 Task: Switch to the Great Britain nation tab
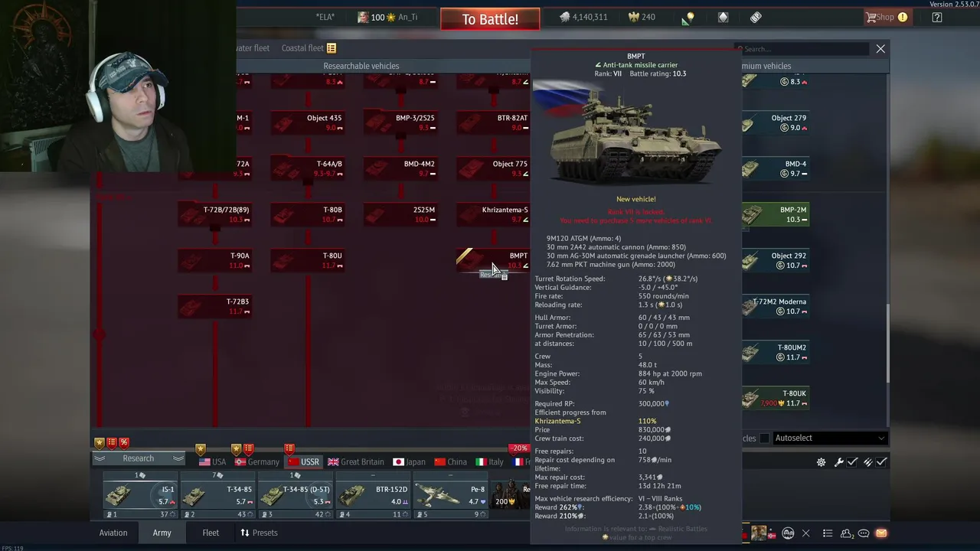pos(356,461)
